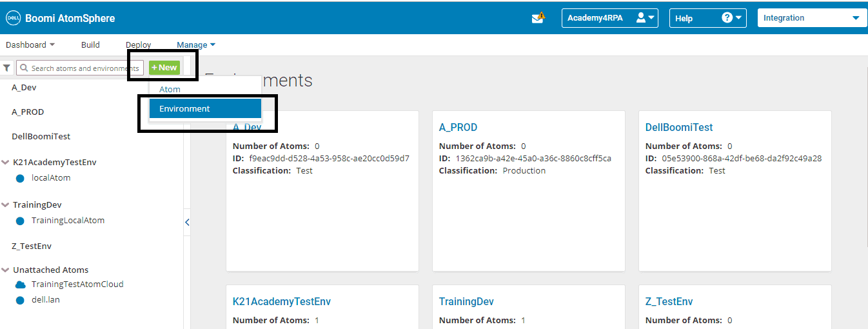Click the filter funnel icon
The width and height of the screenshot is (868, 329).
[7, 68]
